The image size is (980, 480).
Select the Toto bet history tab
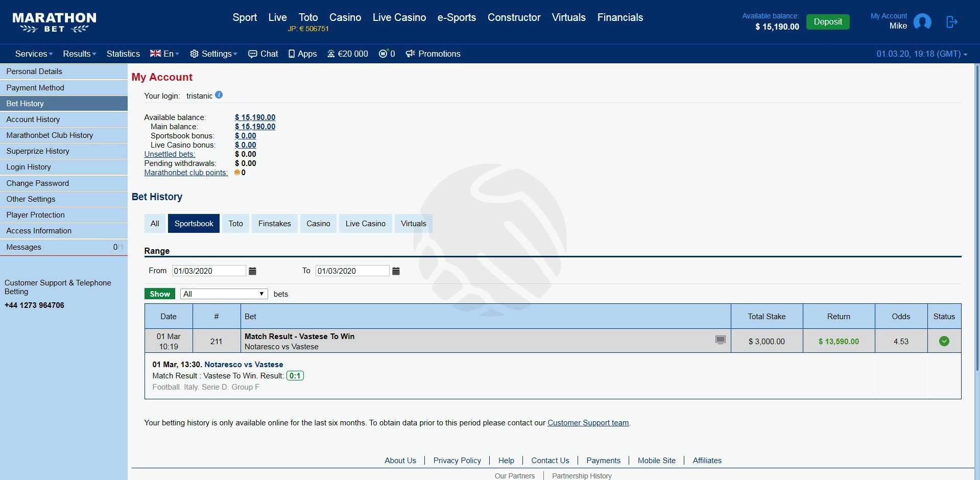235,224
